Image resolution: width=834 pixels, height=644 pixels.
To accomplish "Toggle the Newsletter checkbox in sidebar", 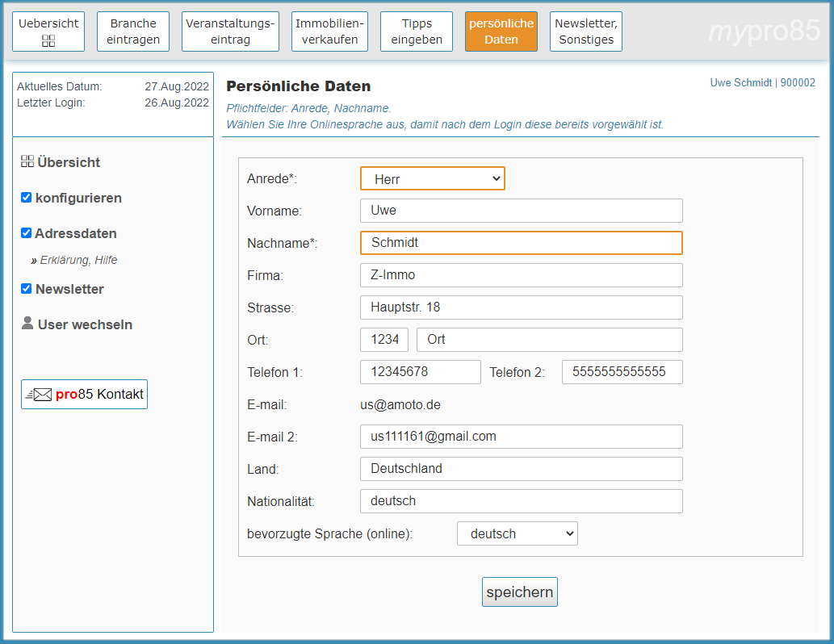I will click(x=27, y=289).
